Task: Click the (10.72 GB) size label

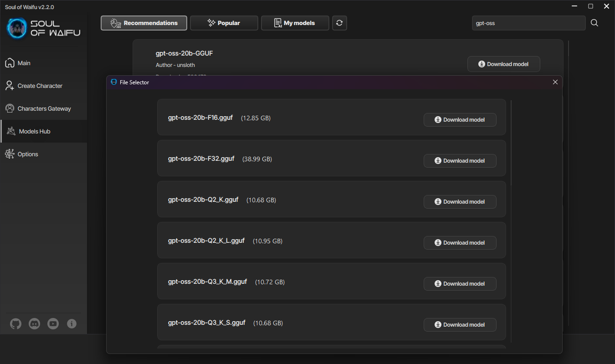Action: click(270, 282)
